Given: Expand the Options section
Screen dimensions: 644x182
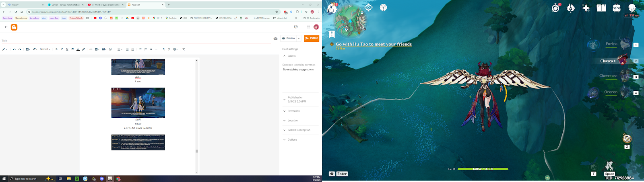Looking at the screenshot, I should (285, 140).
